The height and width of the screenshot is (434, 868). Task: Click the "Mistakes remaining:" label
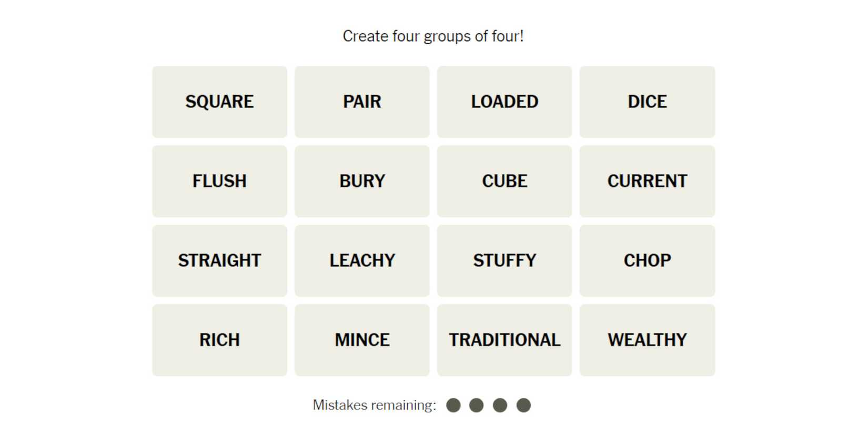pos(374,405)
